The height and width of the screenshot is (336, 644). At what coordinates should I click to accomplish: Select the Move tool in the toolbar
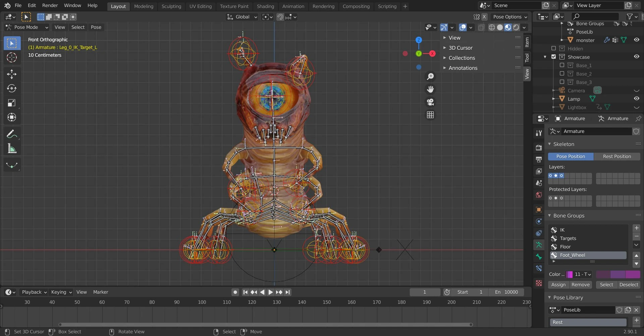click(x=12, y=74)
